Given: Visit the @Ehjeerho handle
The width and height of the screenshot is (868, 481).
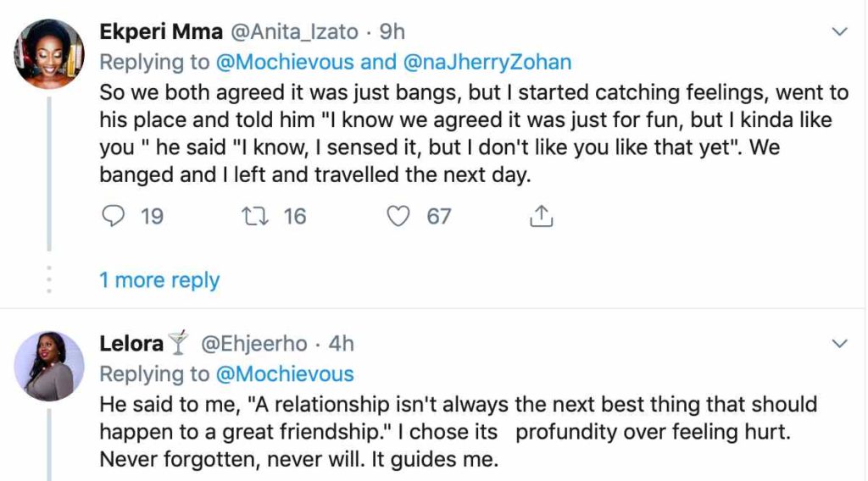Looking at the screenshot, I should click(x=252, y=344).
